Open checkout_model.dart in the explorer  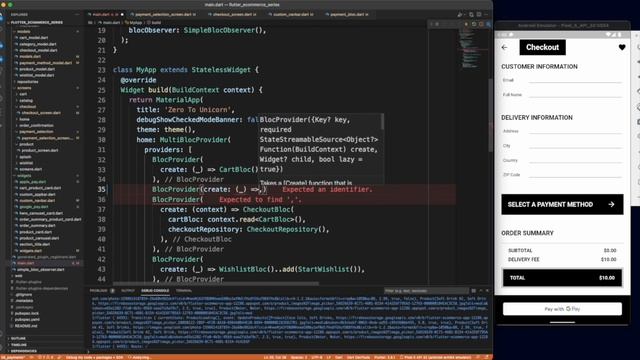[38, 50]
